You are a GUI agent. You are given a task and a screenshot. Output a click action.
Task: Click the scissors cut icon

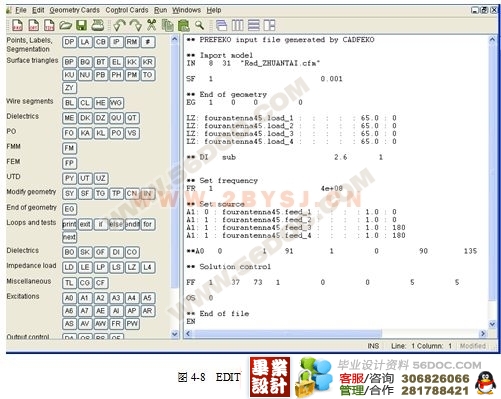152,25
